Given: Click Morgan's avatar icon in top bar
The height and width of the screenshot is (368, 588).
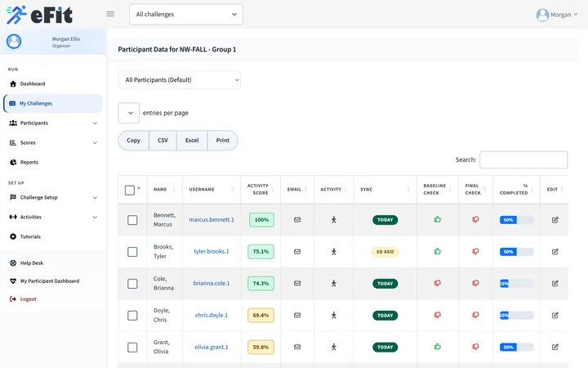Looking at the screenshot, I should click(542, 15).
